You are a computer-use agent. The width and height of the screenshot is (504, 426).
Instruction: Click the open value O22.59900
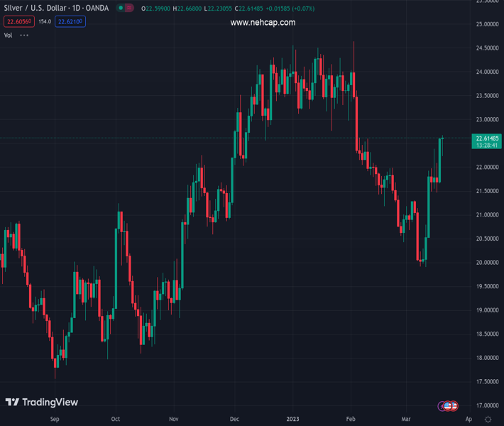(156, 9)
